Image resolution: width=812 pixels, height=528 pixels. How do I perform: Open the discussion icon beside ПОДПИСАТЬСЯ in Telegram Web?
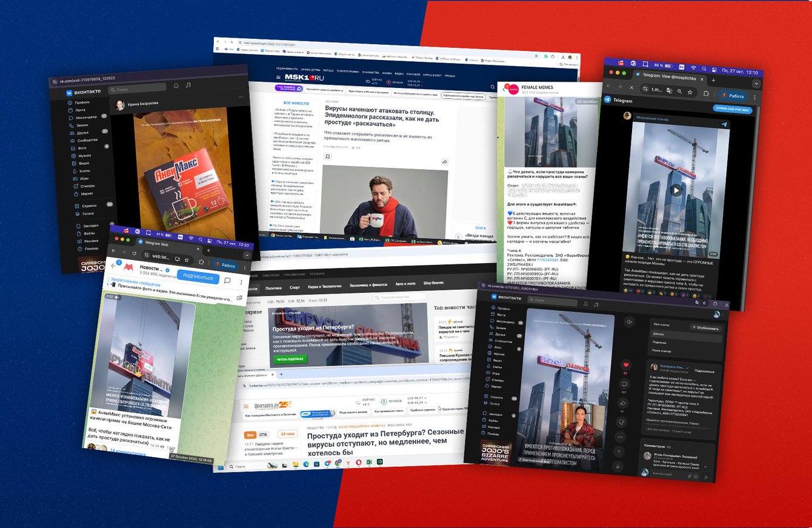[227, 281]
